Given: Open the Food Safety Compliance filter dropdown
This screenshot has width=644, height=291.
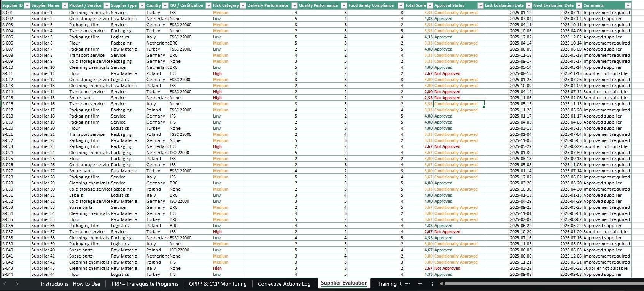Looking at the screenshot, I should (x=401, y=5).
